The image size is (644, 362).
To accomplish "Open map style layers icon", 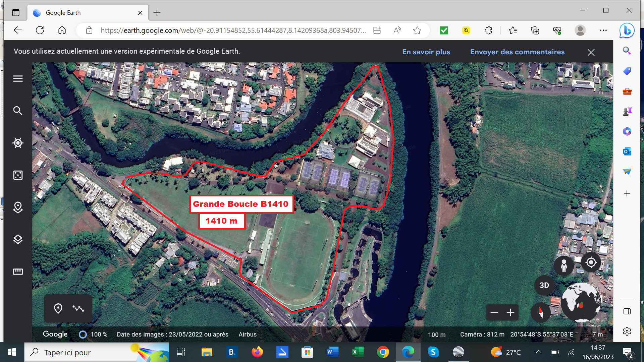I will coord(18,239).
